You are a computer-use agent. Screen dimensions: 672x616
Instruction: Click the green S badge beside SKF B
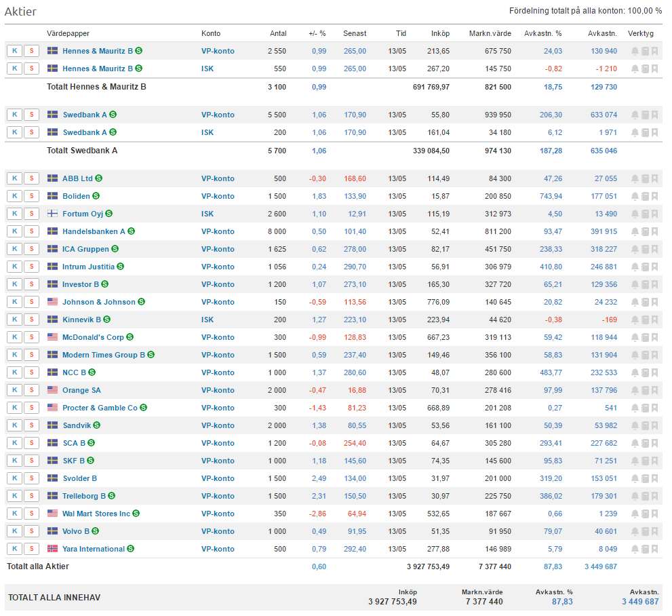click(90, 461)
